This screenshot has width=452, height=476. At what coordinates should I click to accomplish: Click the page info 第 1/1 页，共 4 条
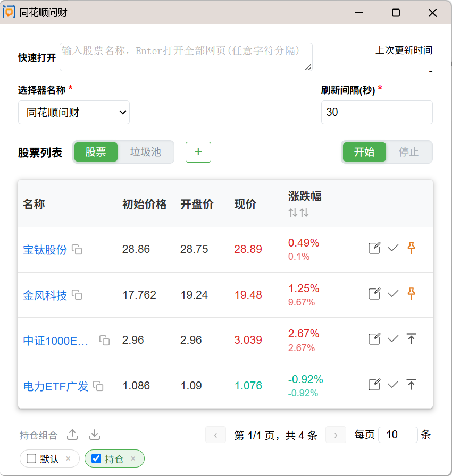[x=276, y=435]
